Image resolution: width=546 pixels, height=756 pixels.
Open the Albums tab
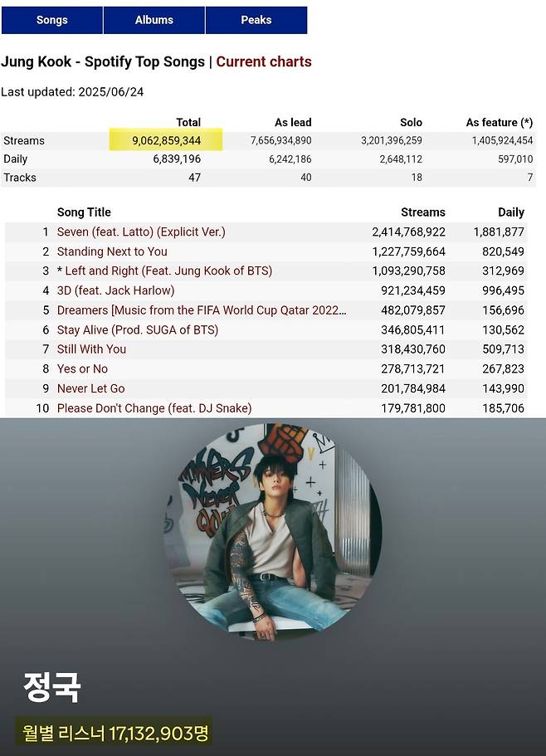coord(154,20)
